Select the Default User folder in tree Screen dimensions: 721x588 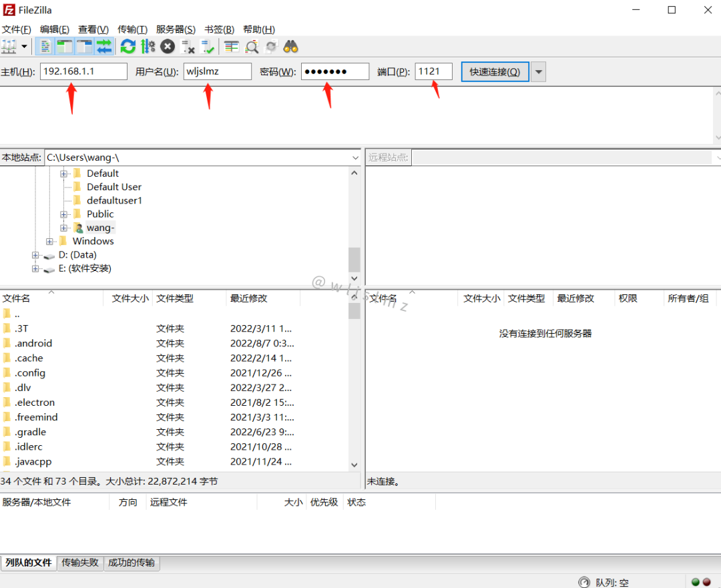coord(114,187)
